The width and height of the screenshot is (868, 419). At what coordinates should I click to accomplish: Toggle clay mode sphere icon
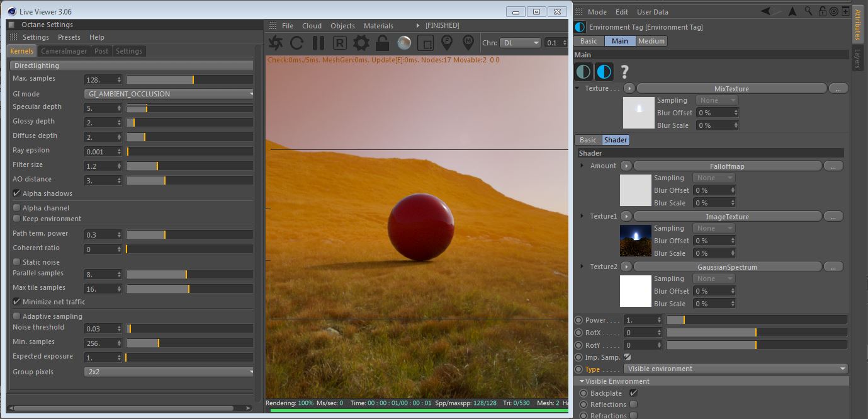tap(404, 43)
